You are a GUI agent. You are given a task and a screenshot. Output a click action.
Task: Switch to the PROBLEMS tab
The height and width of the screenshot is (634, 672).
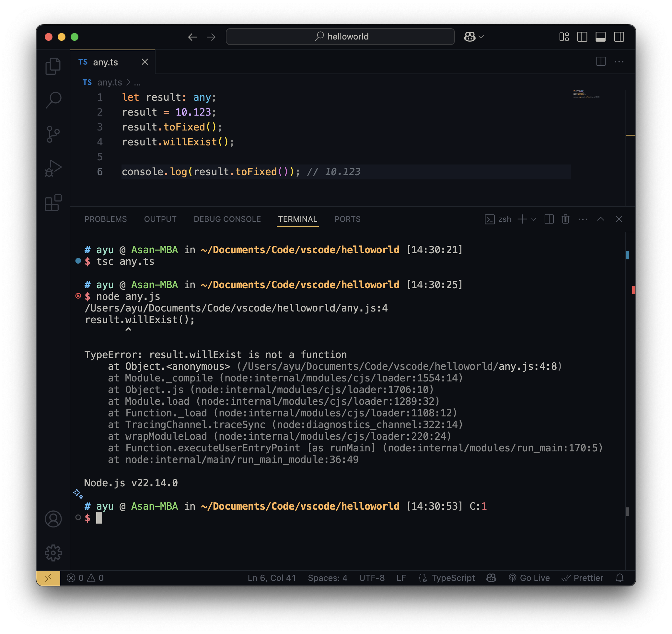(106, 219)
